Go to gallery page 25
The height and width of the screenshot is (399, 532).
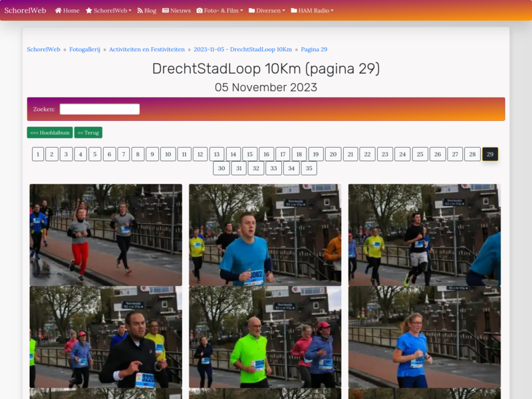pos(420,154)
